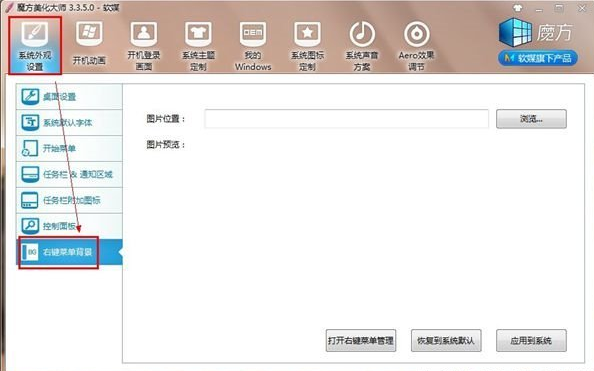The width and height of the screenshot is (594, 371).
Task: Click 开始菜单 icon in sidebar
Action: (x=30, y=148)
